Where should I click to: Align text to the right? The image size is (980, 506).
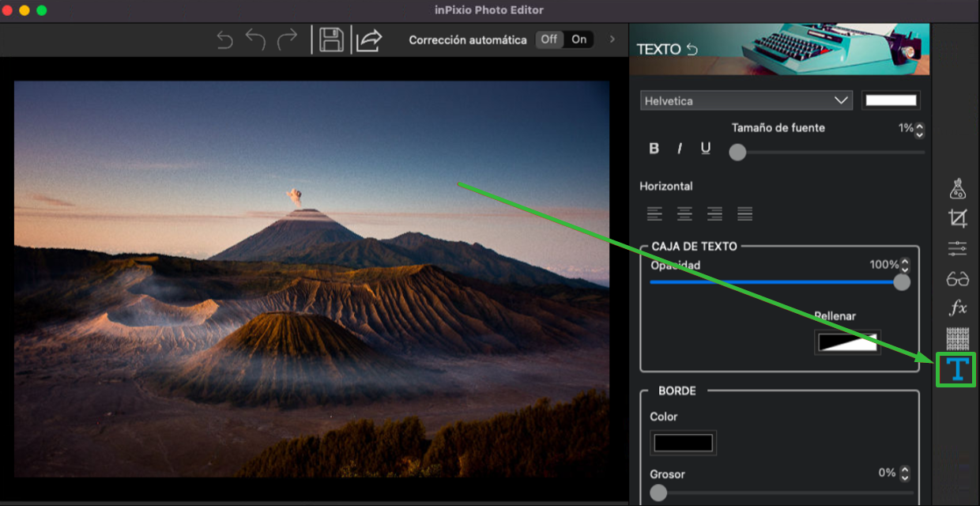714,213
